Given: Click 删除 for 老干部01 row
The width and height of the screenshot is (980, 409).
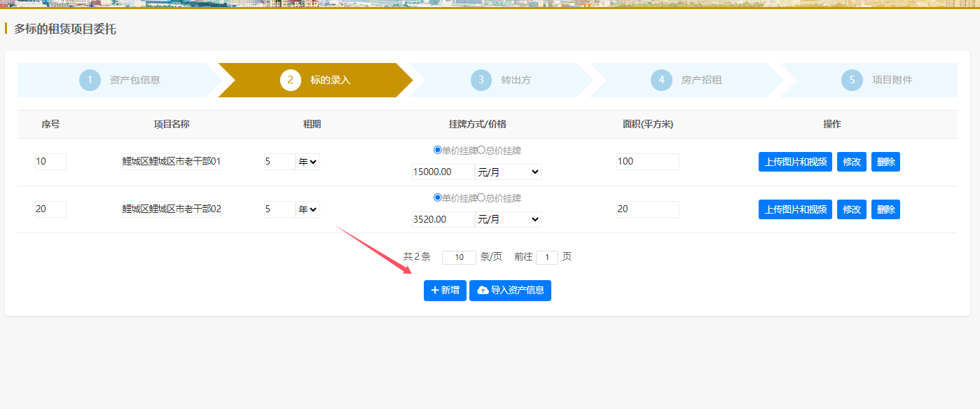Looking at the screenshot, I should tap(885, 162).
